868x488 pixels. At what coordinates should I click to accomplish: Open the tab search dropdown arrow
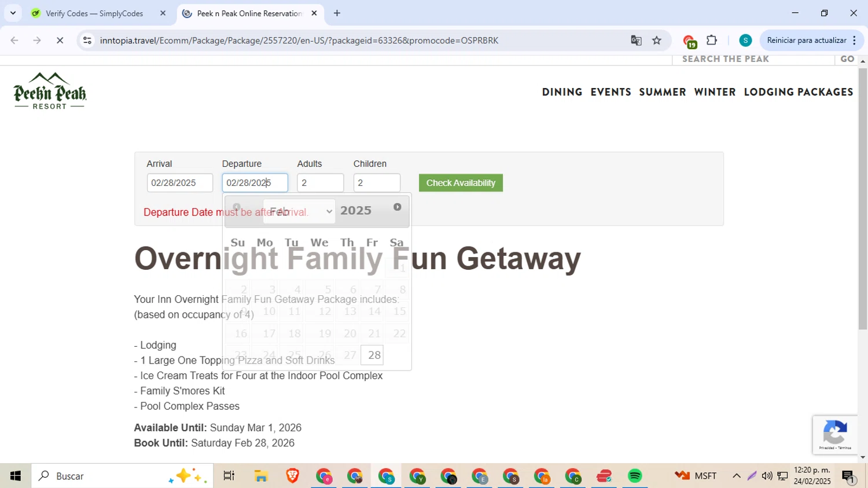click(x=13, y=13)
